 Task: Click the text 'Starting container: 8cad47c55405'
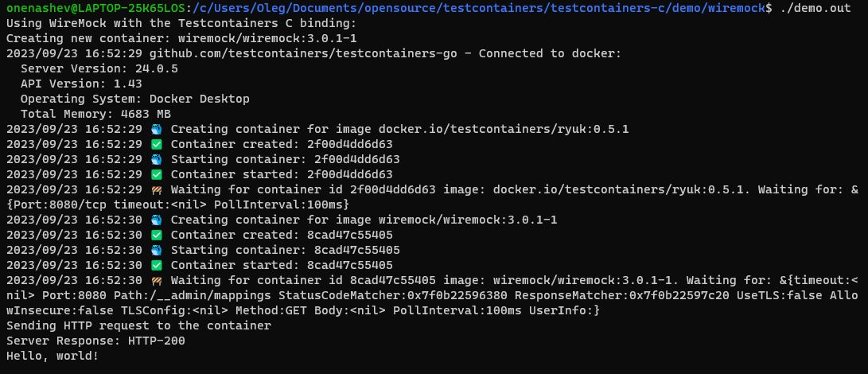pyautogui.click(x=285, y=250)
